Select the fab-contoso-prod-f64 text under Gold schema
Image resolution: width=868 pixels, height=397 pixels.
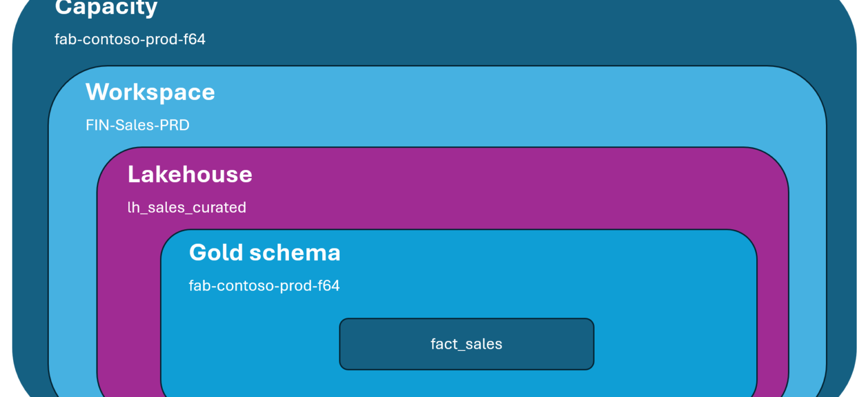264,285
